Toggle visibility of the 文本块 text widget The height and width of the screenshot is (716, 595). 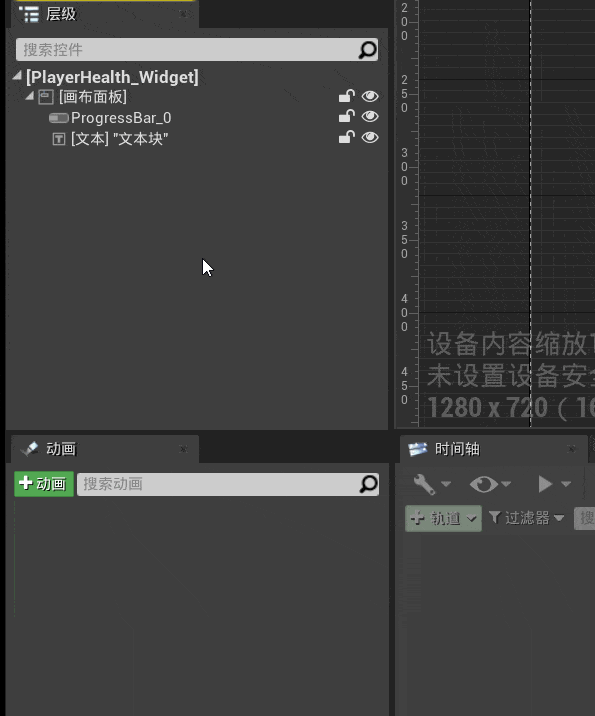coord(370,137)
